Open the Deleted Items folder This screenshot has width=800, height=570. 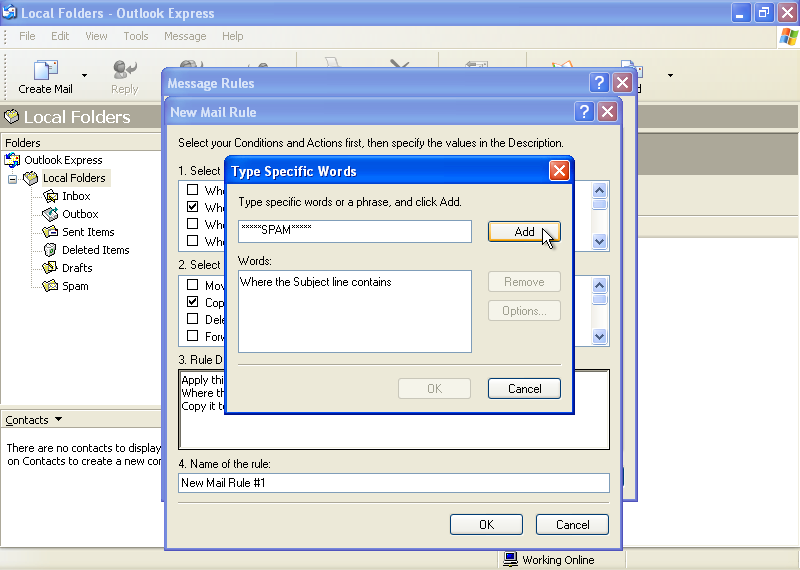click(95, 250)
